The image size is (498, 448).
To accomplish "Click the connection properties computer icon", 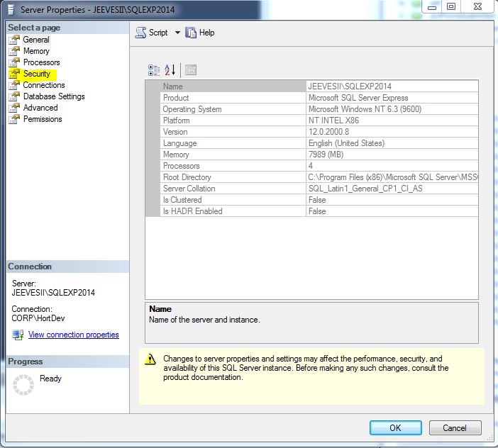I will pos(18,335).
